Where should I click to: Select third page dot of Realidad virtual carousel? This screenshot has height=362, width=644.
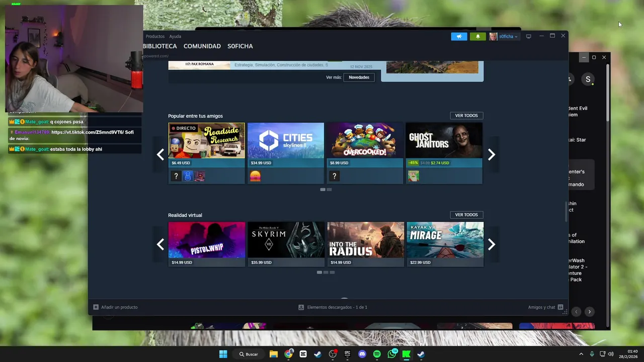[x=332, y=273]
